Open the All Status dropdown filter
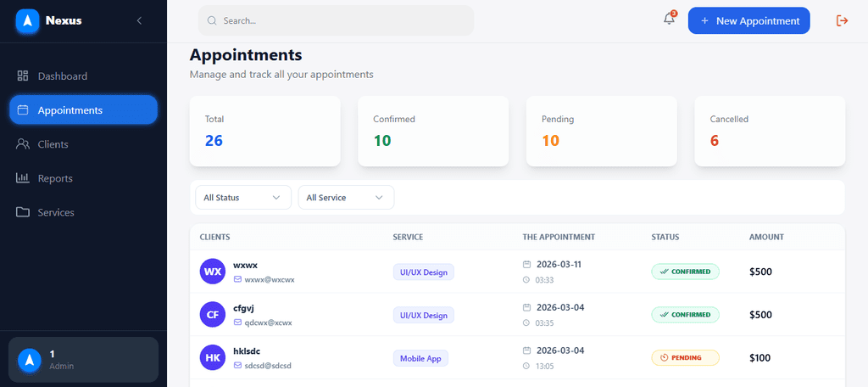 coord(242,198)
